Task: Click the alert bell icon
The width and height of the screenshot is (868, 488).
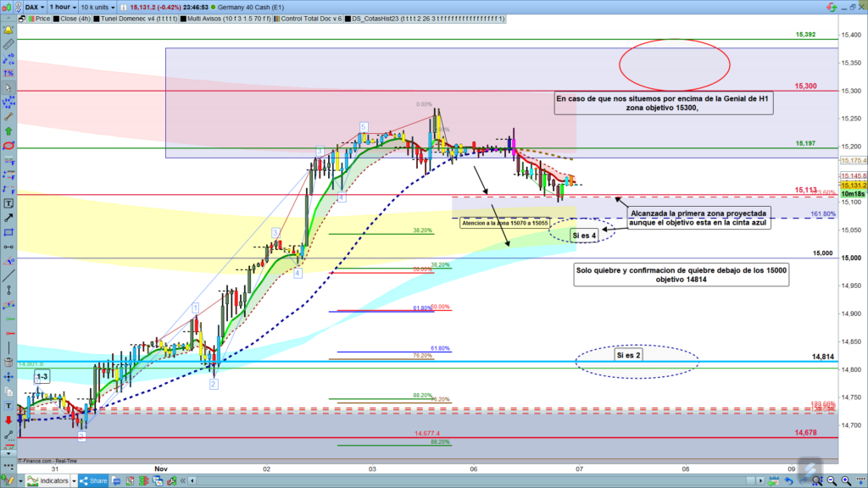Action: pos(8,29)
